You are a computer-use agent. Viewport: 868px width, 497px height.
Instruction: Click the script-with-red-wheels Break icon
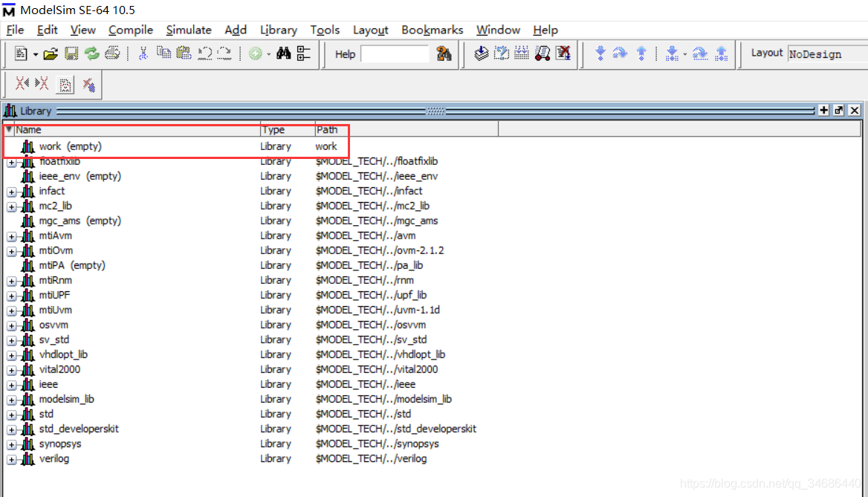point(542,53)
